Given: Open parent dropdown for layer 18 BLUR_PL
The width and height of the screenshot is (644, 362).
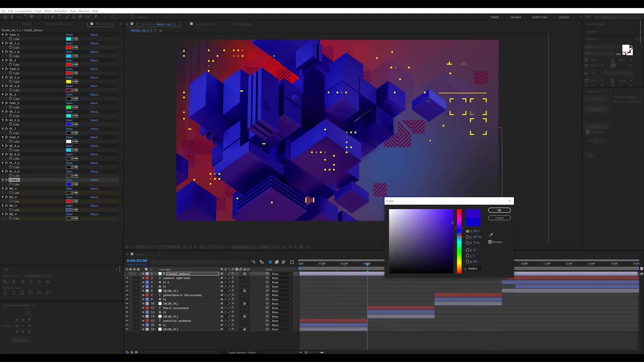Looking at the screenshot, I should tap(282, 329).
